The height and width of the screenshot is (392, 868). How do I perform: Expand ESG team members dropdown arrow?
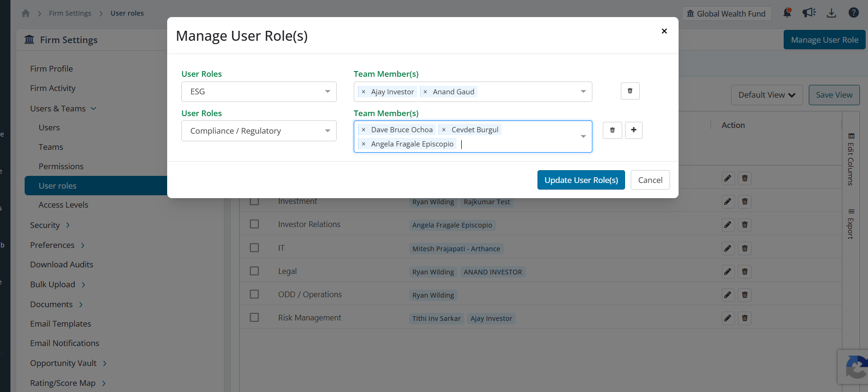[x=583, y=91]
